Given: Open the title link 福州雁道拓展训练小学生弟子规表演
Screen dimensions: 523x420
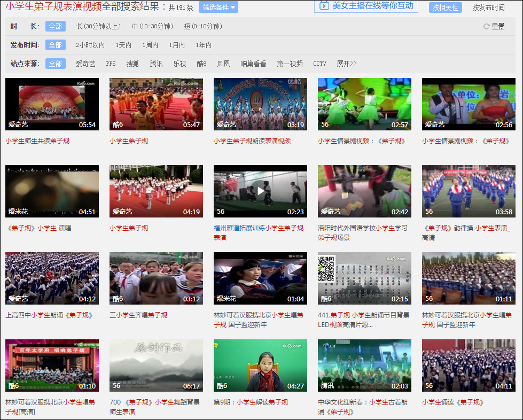Looking at the screenshot, I should (x=259, y=233).
